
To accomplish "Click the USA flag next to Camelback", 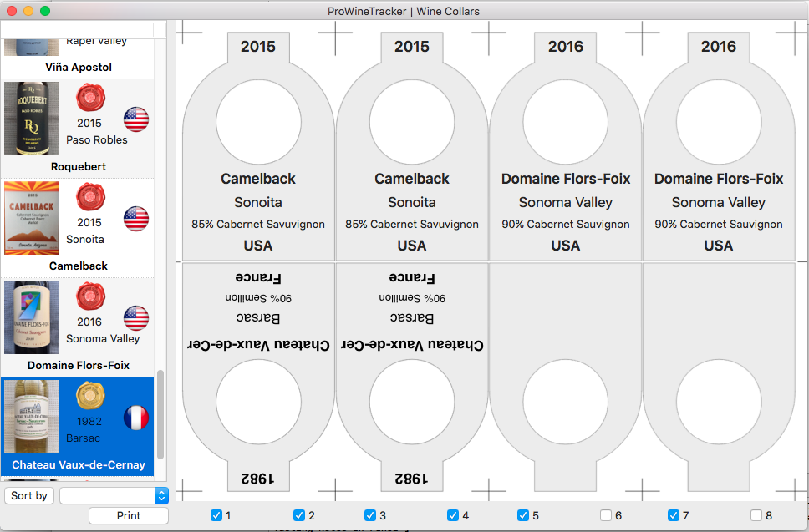I will click(136, 220).
